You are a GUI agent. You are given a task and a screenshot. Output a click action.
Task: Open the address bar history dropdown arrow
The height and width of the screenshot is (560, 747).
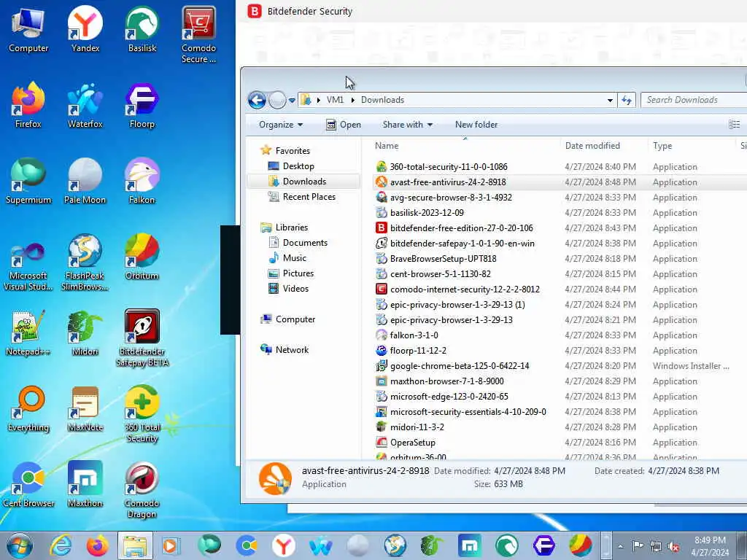point(610,101)
